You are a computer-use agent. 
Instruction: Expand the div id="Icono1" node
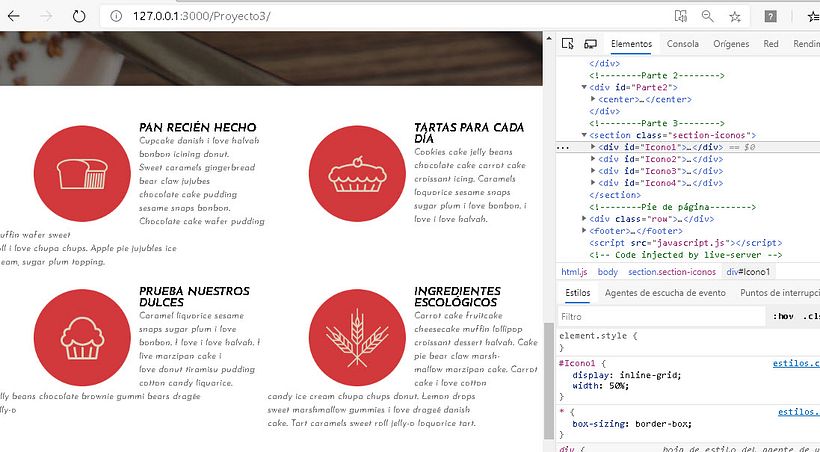(593, 147)
